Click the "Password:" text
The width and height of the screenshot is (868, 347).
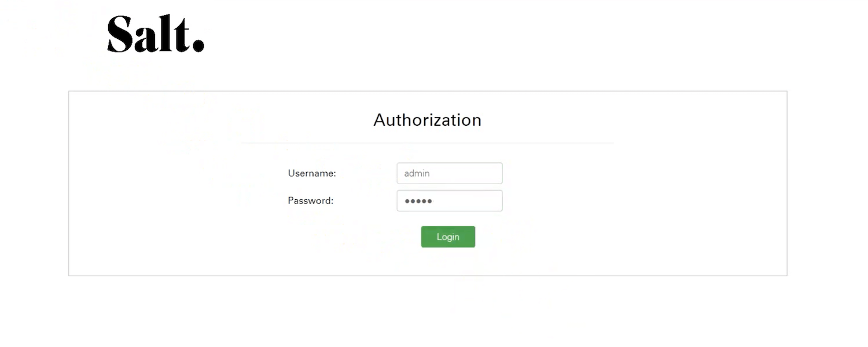[x=311, y=201]
